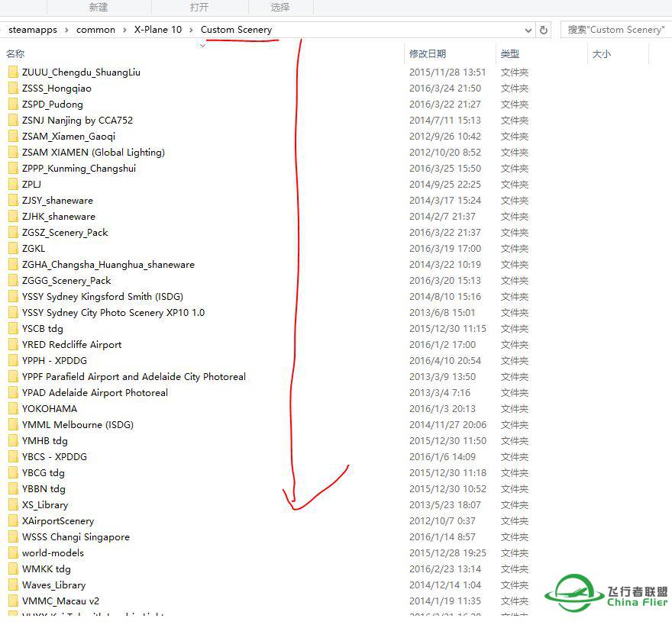
Task: Select the world-models folder name
Action: [53, 553]
